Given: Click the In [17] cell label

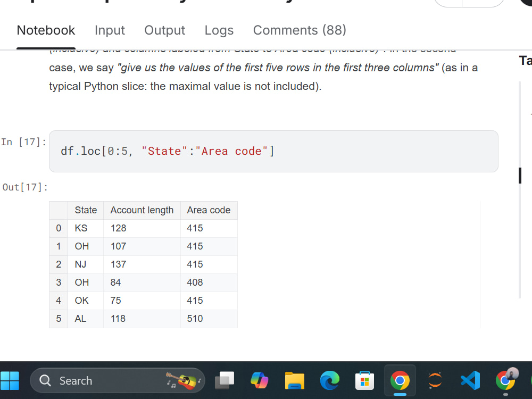Looking at the screenshot, I should (x=23, y=142).
